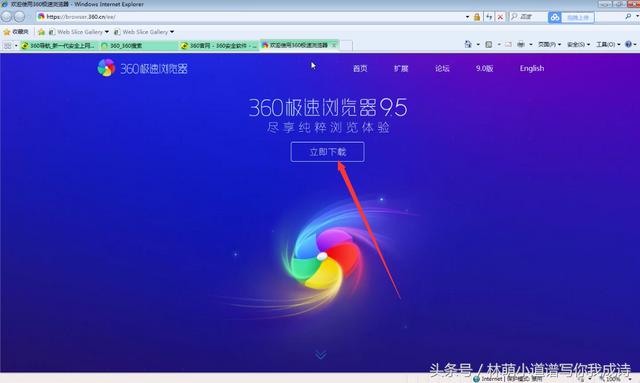Expand the first Web Slice Gallery dropdown arrow
640x383 pixels.
point(107,31)
